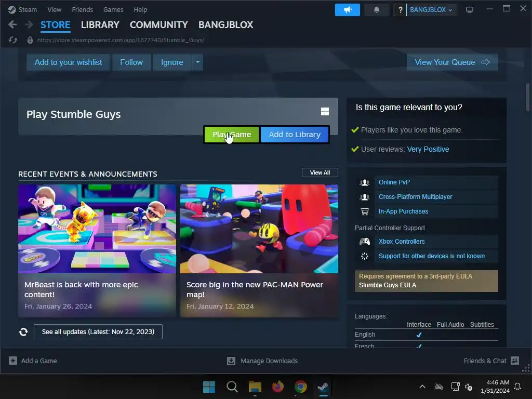Image resolution: width=532 pixels, height=399 pixels.
Task: Click the Online PvP players icon
Action: (x=364, y=182)
